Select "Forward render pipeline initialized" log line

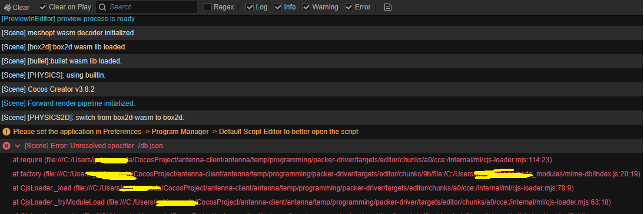[322, 103]
